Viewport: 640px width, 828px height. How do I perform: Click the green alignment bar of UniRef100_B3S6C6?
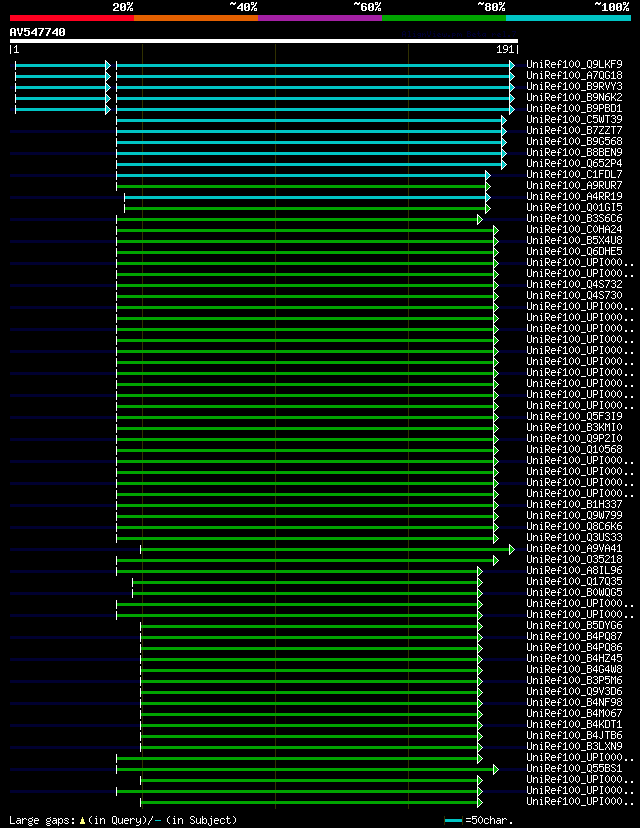click(299, 219)
